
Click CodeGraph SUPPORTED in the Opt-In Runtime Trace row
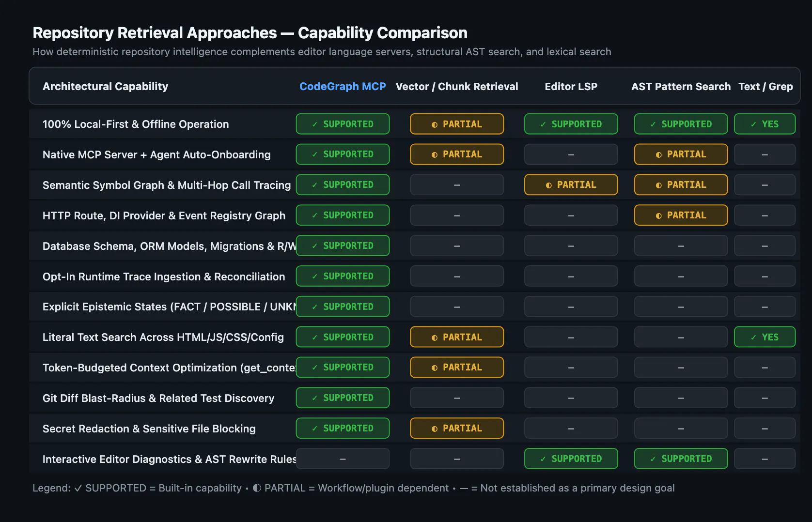343,276
